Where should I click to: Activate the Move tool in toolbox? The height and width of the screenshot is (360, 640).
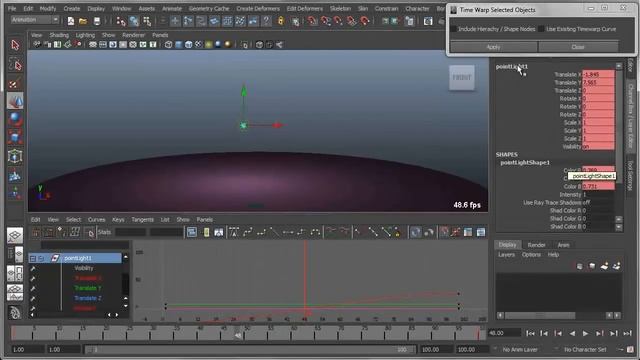click(15, 101)
